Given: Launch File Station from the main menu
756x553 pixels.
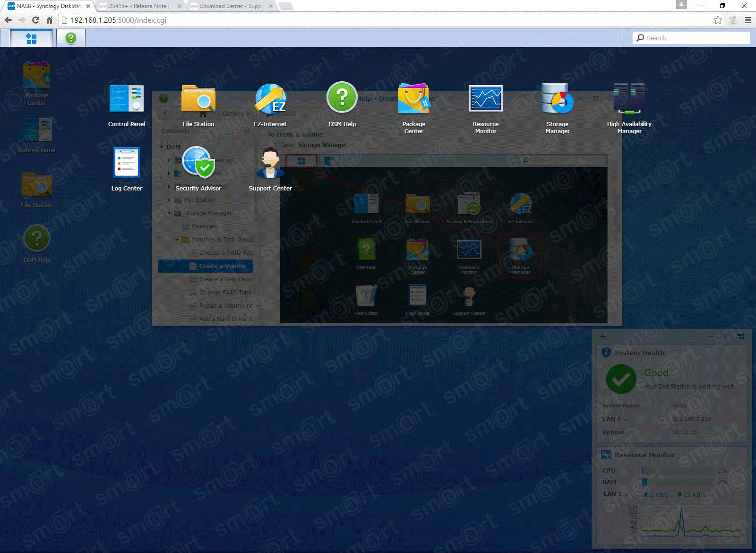Looking at the screenshot, I should (198, 105).
